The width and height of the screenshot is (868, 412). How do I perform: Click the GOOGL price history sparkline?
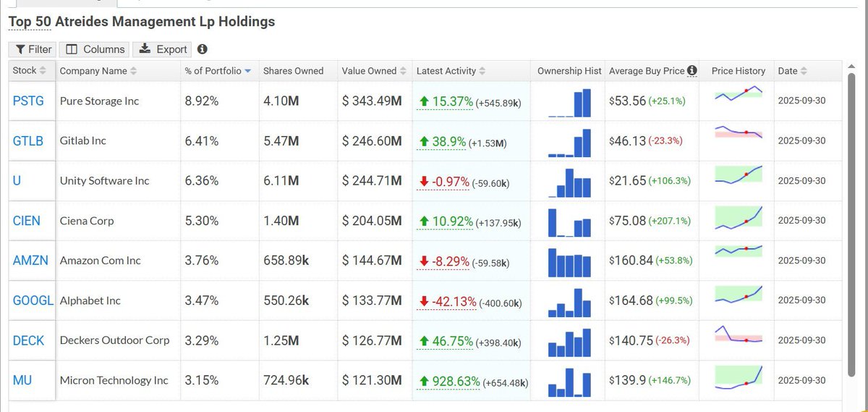tap(739, 295)
